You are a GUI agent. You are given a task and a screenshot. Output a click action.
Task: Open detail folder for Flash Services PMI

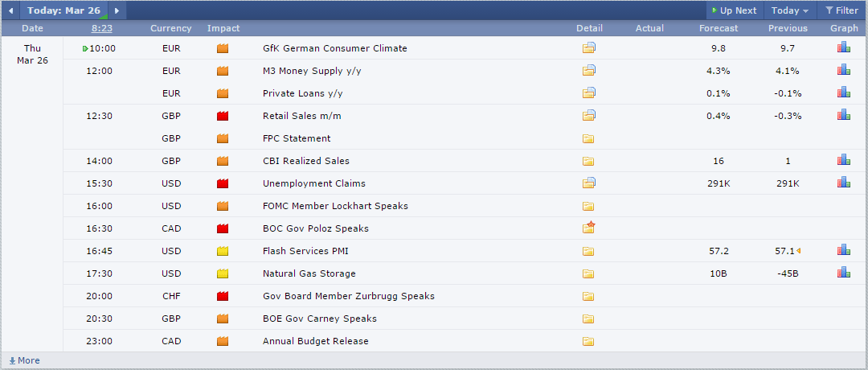pyautogui.click(x=588, y=251)
